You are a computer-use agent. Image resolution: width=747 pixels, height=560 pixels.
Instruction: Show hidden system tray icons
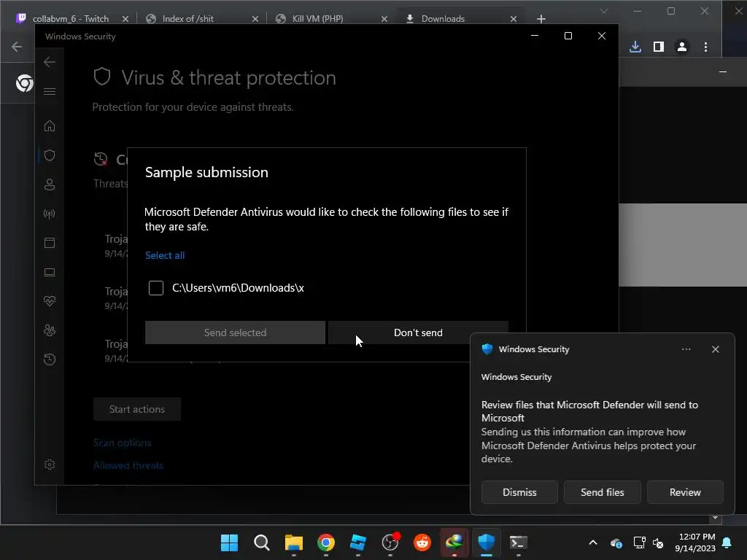[x=592, y=542]
